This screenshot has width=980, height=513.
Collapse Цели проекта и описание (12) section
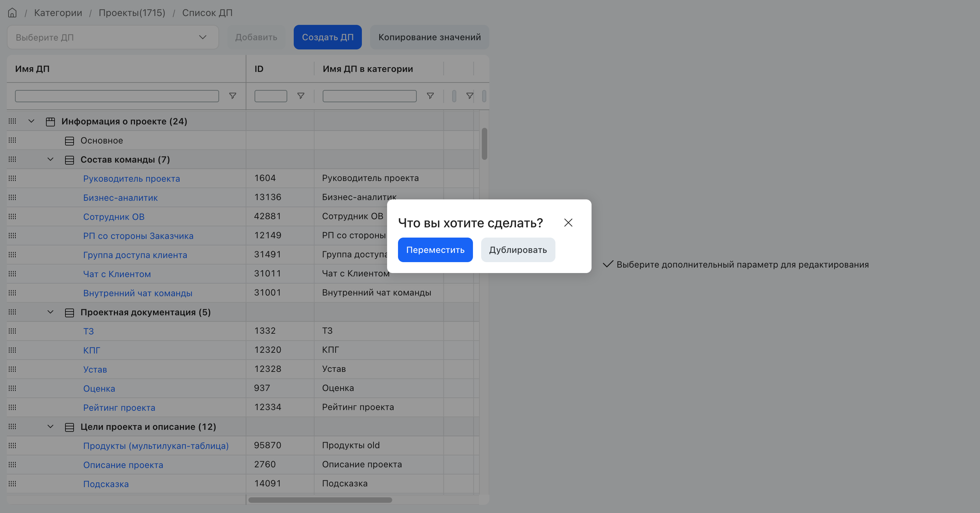click(50, 427)
